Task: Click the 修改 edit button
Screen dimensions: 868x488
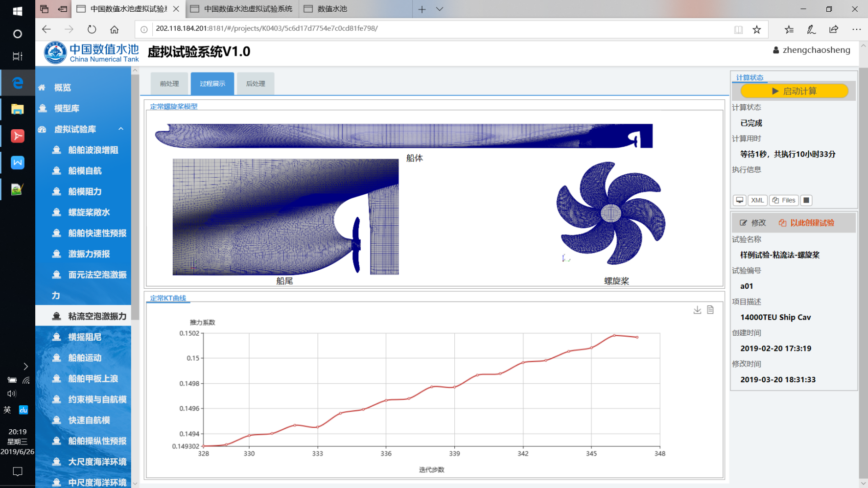Action: click(x=753, y=223)
